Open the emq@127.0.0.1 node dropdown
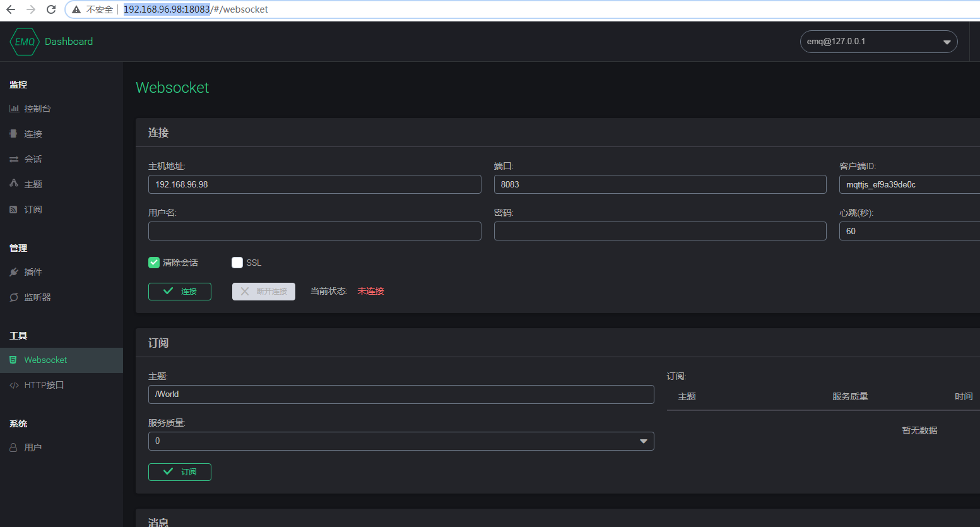 click(x=878, y=41)
